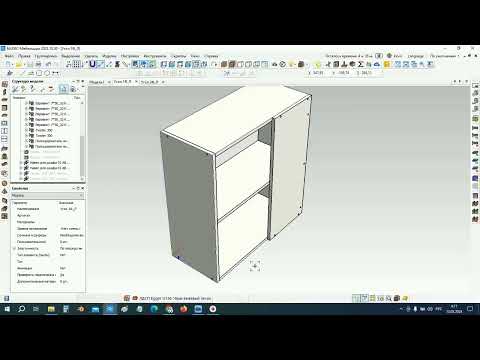This screenshot has width=480, height=360.
Task: Click the structure tree vertical scrollbar
Action: click(x=82, y=140)
